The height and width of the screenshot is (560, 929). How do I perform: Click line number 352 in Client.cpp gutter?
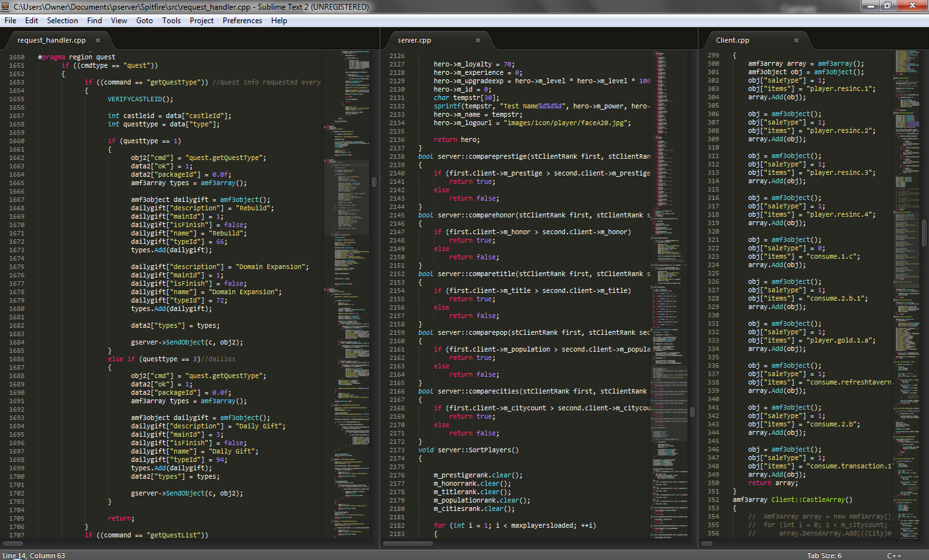[x=713, y=499]
